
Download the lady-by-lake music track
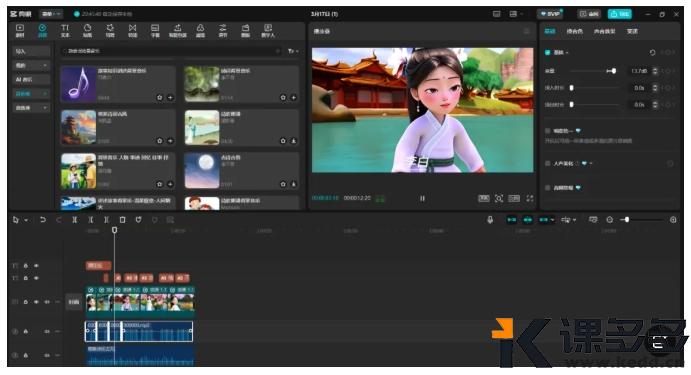tap(293, 141)
